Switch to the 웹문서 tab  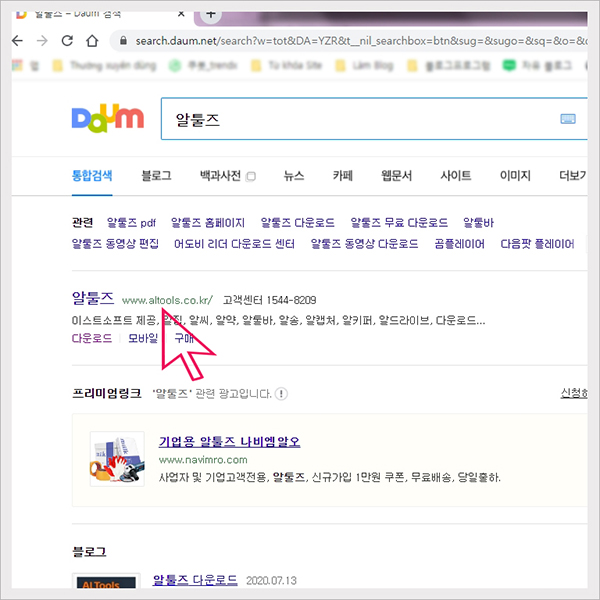point(396,176)
